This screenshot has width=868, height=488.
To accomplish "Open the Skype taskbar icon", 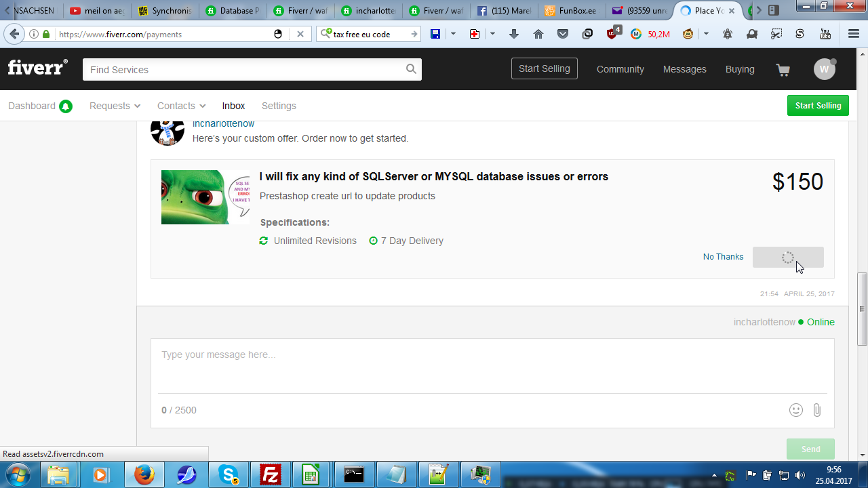I will coord(228,474).
